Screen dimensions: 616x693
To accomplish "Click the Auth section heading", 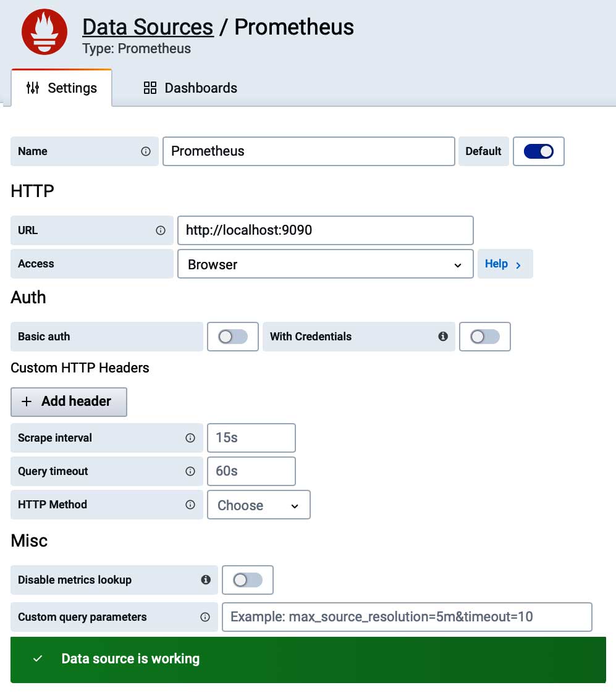I will click(28, 298).
